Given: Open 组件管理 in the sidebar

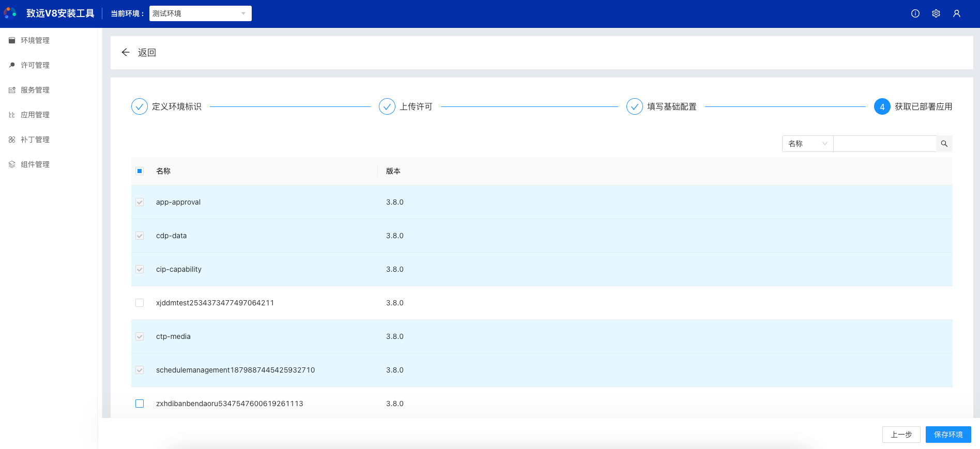Looking at the screenshot, I should pos(35,164).
